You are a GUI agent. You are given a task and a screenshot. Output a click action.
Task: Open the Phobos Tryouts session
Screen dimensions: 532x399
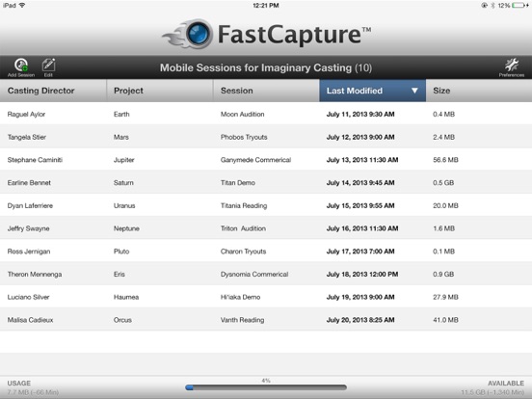click(244, 137)
